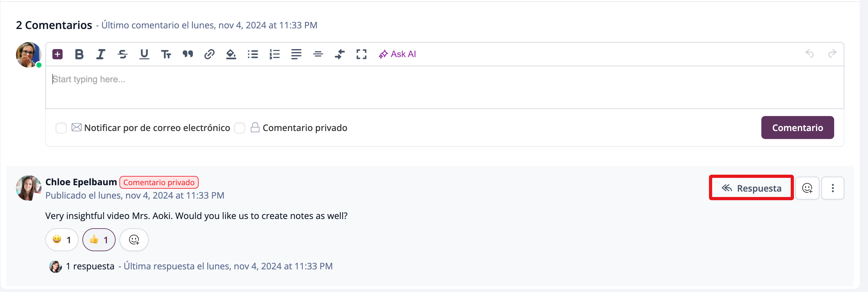Check the Comentario privado option

point(240,128)
